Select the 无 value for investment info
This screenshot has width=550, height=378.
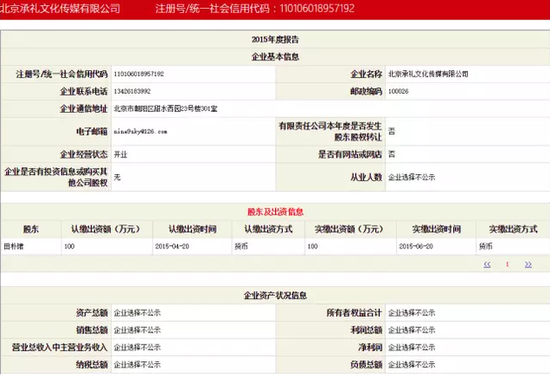(117, 177)
